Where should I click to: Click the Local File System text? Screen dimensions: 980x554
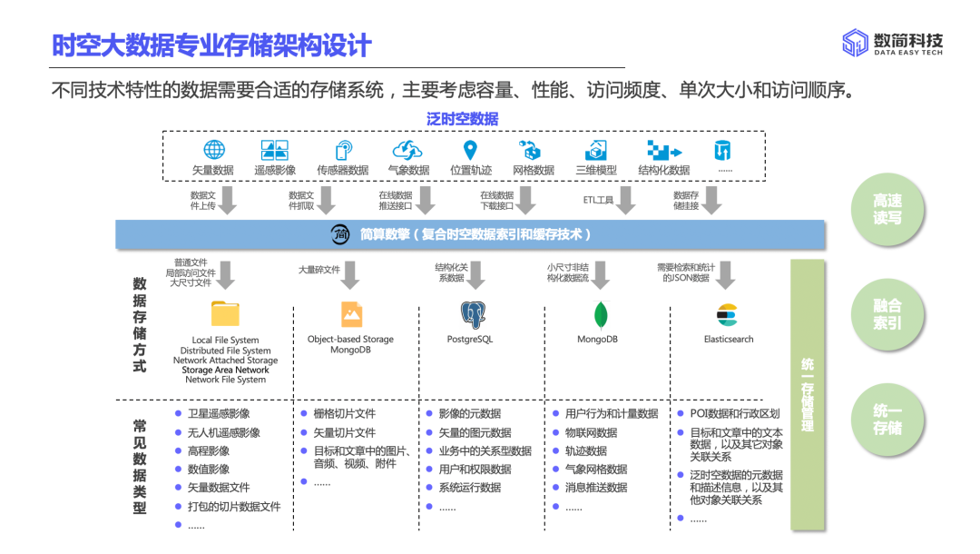point(225,341)
